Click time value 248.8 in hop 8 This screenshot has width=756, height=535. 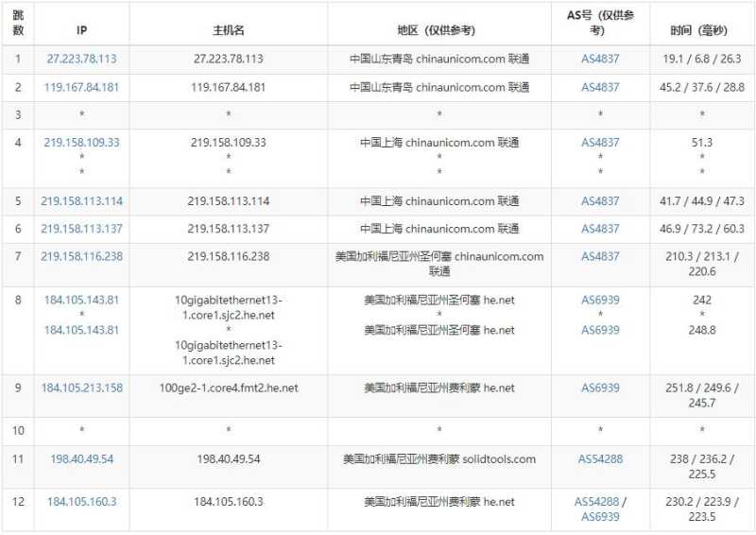701,330
